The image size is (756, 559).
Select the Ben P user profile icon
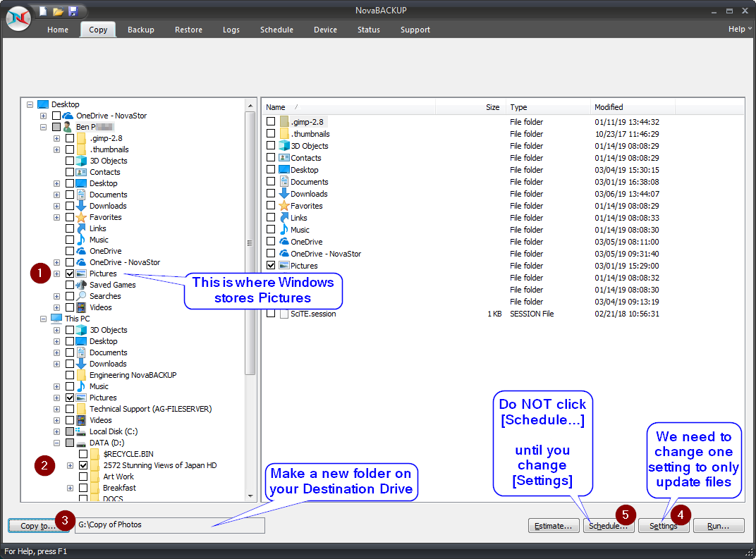pyautogui.click(x=68, y=127)
